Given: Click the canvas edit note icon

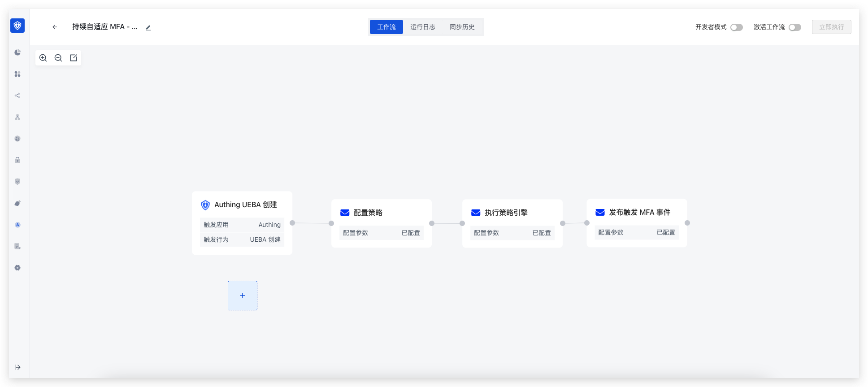Looking at the screenshot, I should [x=74, y=58].
